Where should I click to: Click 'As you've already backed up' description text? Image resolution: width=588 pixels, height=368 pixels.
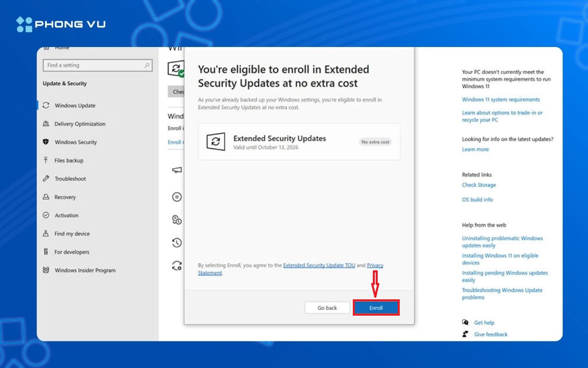pos(290,103)
